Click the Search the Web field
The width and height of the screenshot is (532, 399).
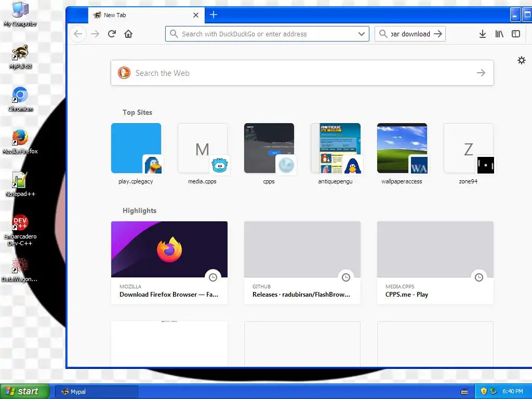coord(302,73)
